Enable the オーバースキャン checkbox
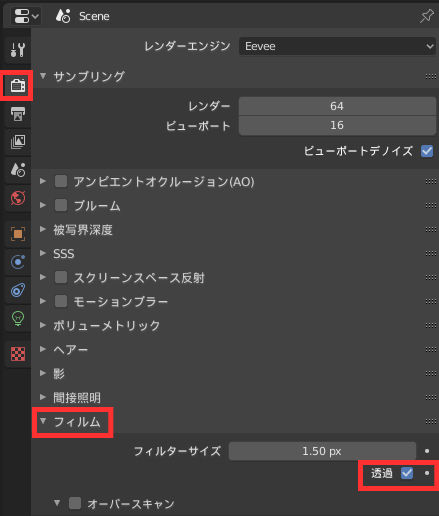This screenshot has width=439, height=516. click(x=75, y=503)
